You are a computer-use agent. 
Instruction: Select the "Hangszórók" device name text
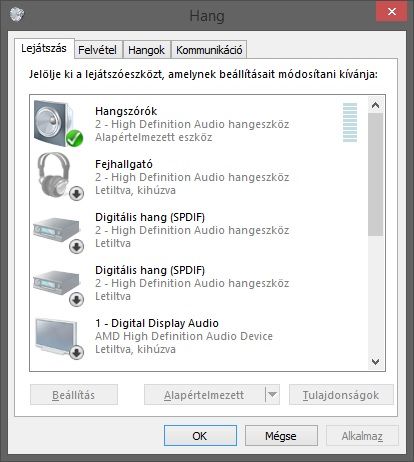126,111
